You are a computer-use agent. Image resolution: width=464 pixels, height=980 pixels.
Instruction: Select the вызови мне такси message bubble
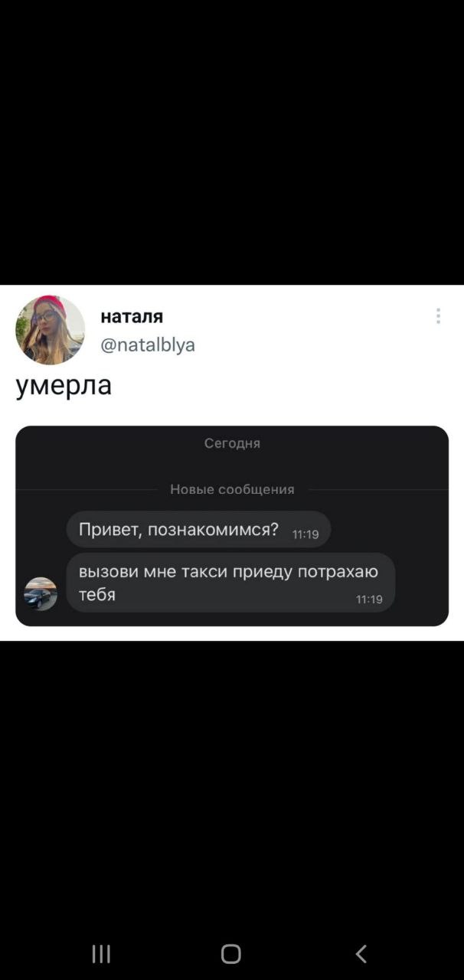[x=230, y=583]
